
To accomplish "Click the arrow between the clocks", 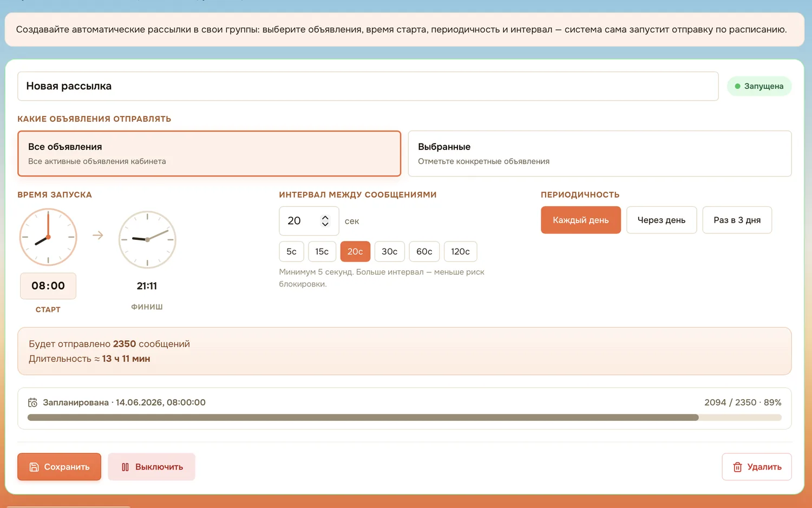I will (98, 235).
